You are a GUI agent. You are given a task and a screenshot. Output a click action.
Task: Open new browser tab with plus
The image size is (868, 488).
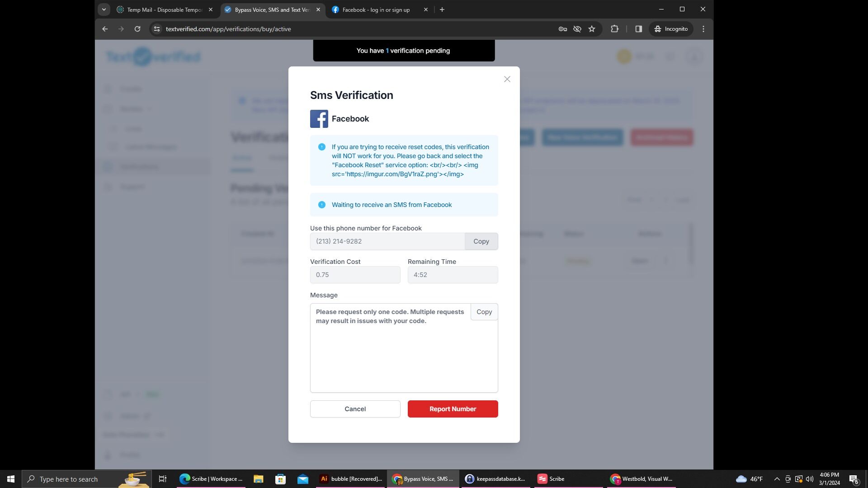(442, 9)
